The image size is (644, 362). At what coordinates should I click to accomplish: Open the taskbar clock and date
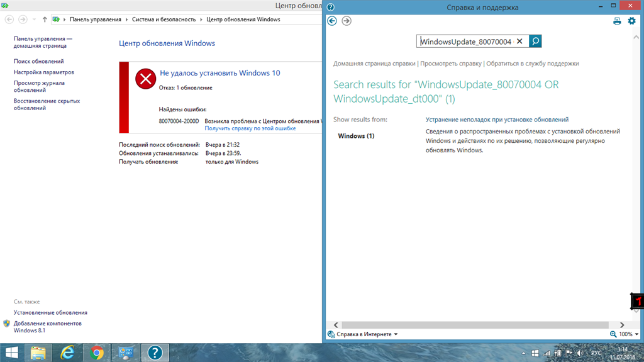(x=622, y=353)
